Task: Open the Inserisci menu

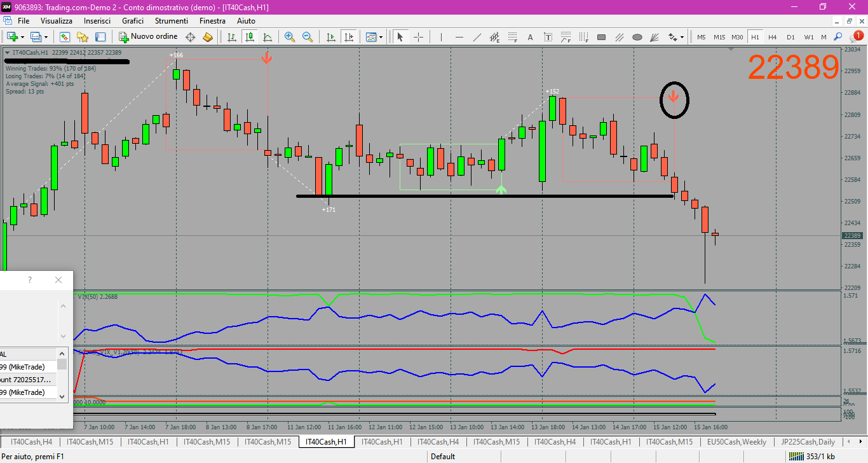Action: point(97,21)
